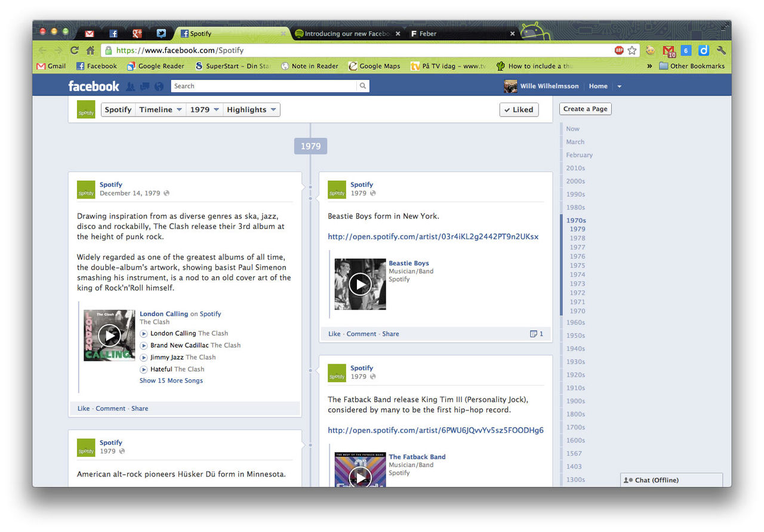The height and width of the screenshot is (532, 764).
Task: Open the Facebook messages icon
Action: (x=144, y=86)
